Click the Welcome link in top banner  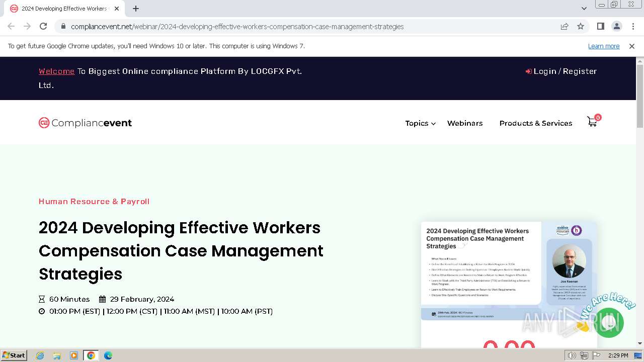point(56,71)
